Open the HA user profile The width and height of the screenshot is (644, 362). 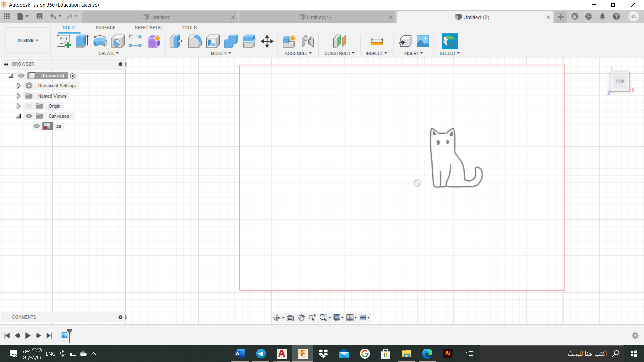coord(633,16)
